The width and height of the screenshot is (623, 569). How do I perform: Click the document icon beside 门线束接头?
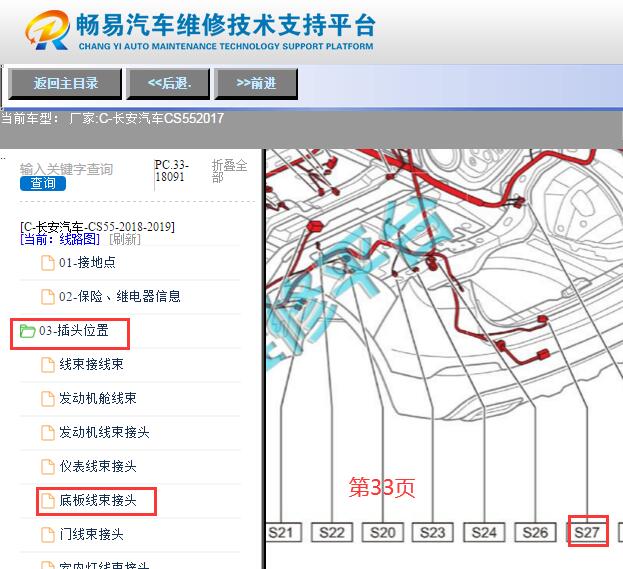(x=48, y=534)
